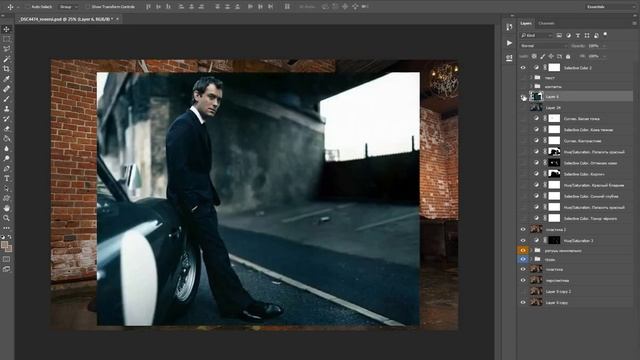Select the Layer 24 thumbnail
The image size is (640, 360).
pyautogui.click(x=536, y=108)
